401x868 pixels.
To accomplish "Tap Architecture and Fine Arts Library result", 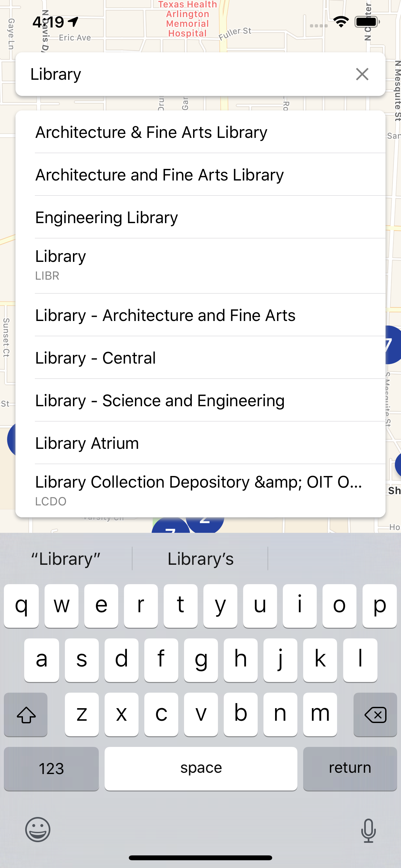I will click(200, 175).
